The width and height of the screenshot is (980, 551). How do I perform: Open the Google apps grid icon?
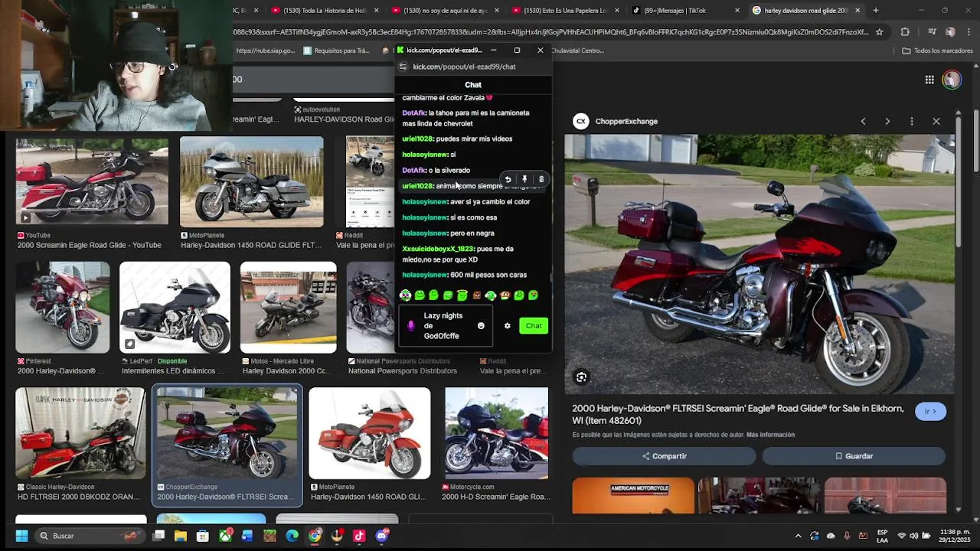click(x=929, y=80)
